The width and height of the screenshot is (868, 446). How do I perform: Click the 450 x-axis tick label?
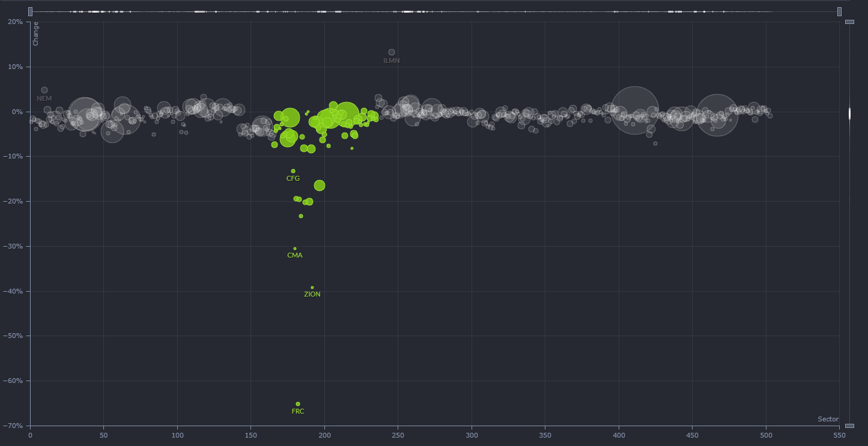(x=692, y=434)
